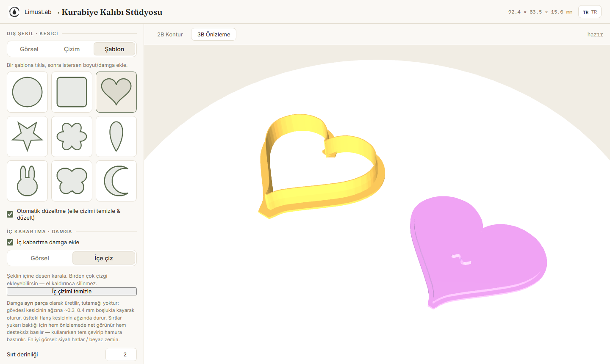
Task: Select the İçe çiz stamp mode
Action: point(104,258)
